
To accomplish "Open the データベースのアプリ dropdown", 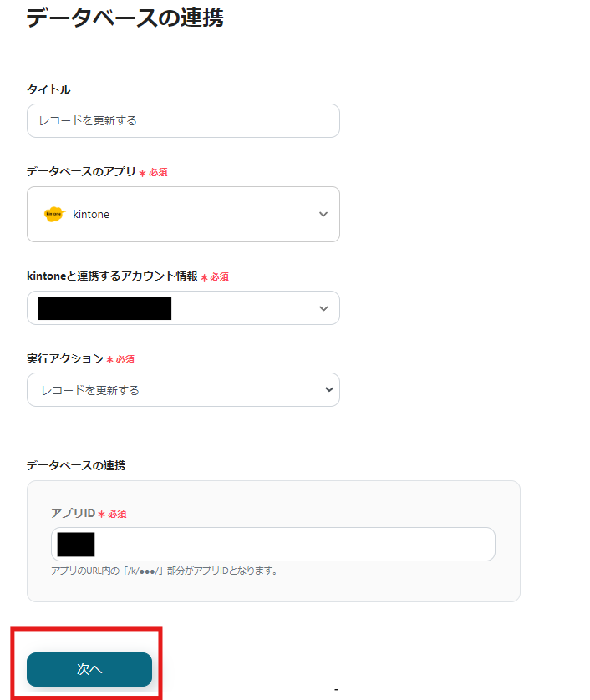I will [183, 214].
